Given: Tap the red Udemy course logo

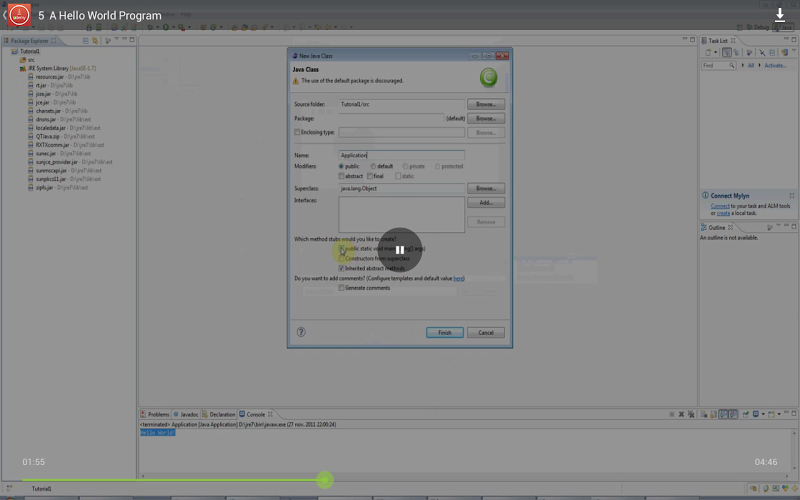Looking at the screenshot, I should coord(20,15).
